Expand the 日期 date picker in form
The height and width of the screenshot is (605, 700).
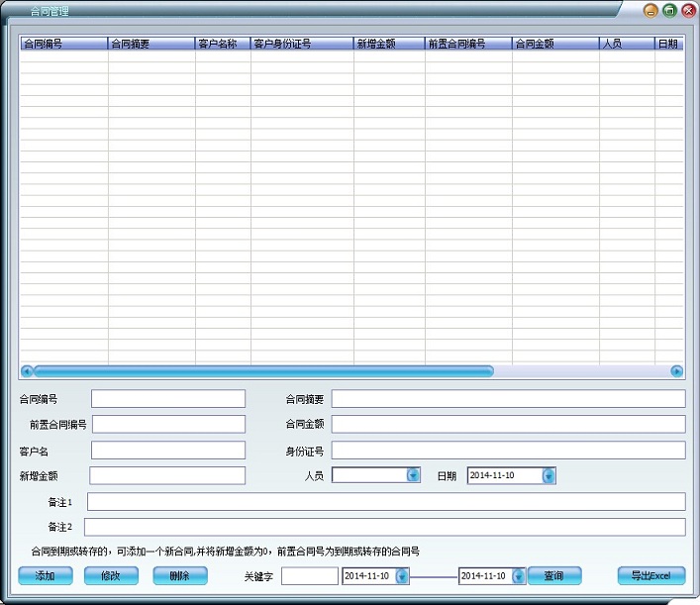click(549, 475)
